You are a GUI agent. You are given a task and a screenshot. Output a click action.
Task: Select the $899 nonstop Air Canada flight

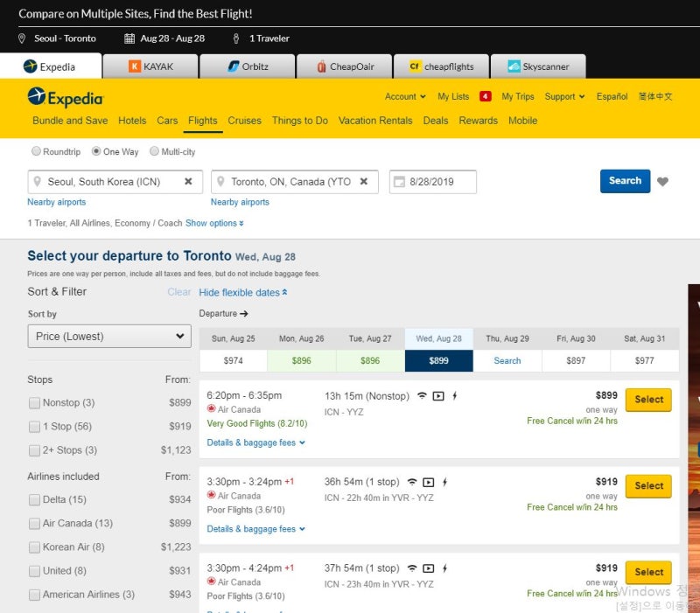[x=648, y=400]
